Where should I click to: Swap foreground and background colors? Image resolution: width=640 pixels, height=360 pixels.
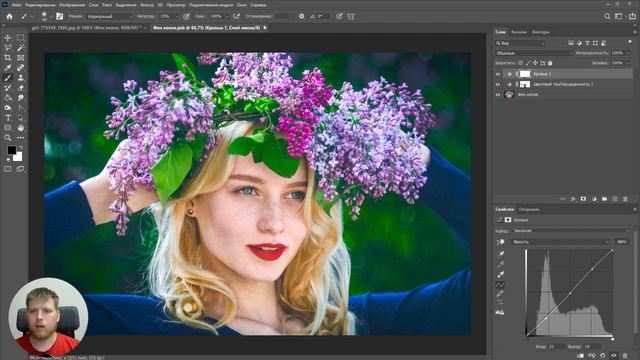20,148
